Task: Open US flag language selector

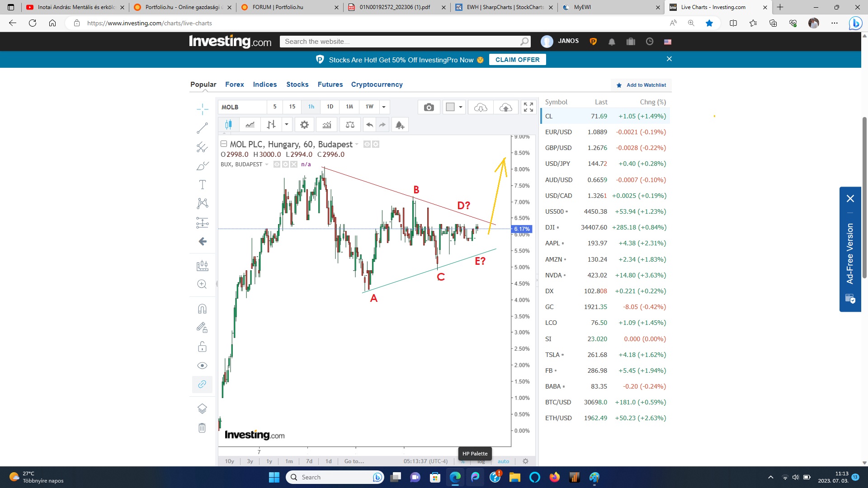Action: 668,42
